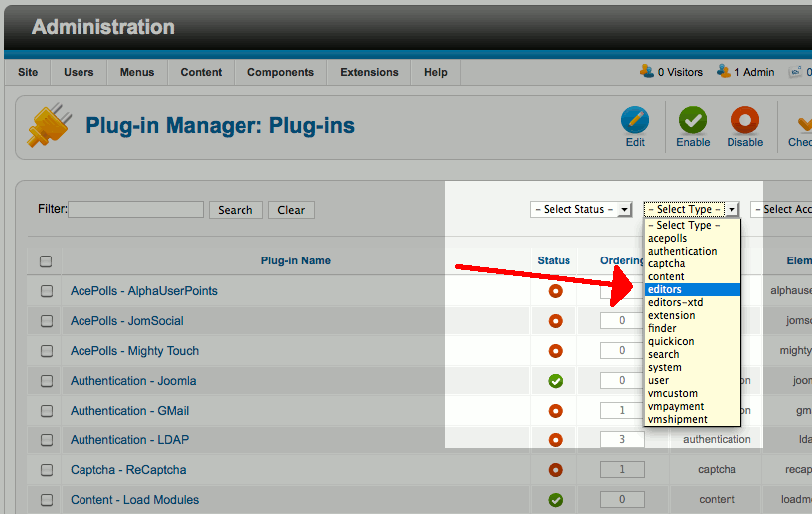The width and height of the screenshot is (812, 514).
Task: Click the red Disable toolbar icon
Action: pyautogui.click(x=744, y=120)
